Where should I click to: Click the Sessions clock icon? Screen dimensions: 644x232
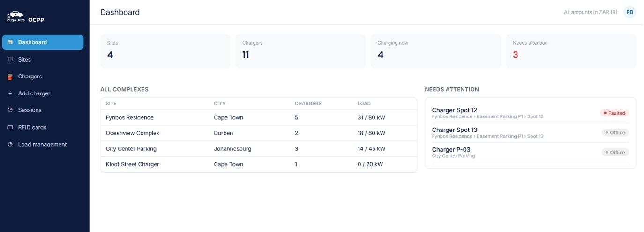click(10, 110)
